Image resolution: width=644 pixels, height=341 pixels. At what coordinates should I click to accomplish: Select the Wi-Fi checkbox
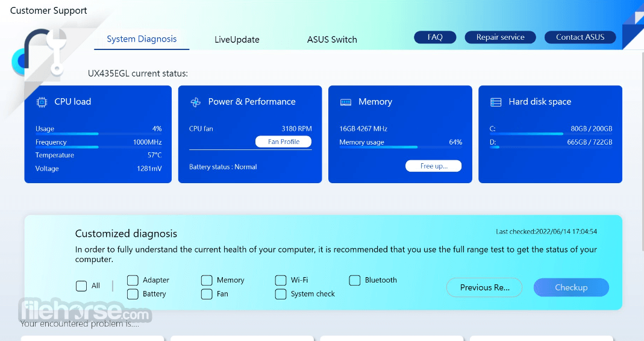pyautogui.click(x=281, y=280)
